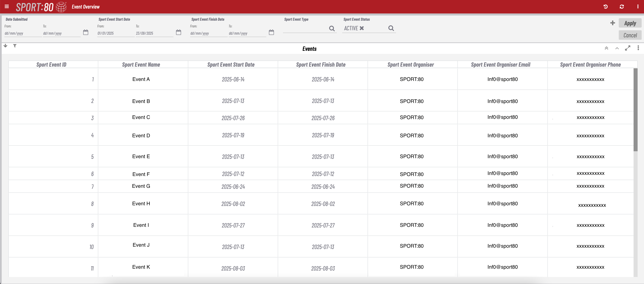Click the history restore icon in the header
Viewport: 644px width, 284px height.
point(606,7)
